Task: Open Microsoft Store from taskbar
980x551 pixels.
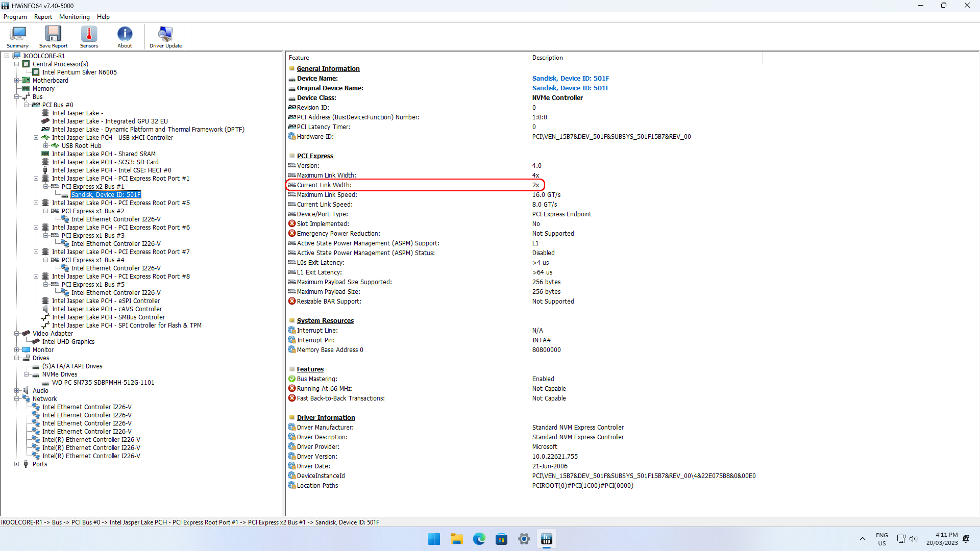Action: pyautogui.click(x=501, y=539)
